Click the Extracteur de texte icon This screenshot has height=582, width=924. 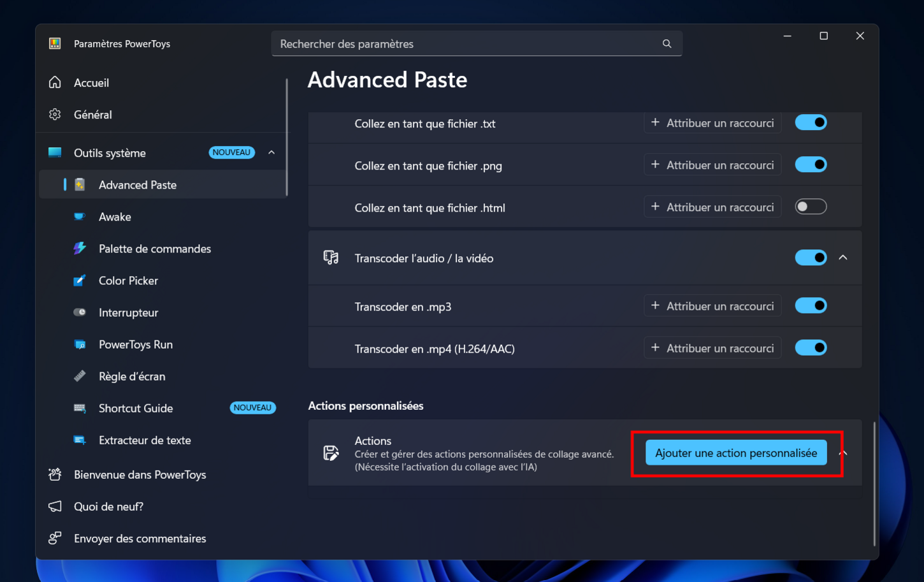click(80, 440)
